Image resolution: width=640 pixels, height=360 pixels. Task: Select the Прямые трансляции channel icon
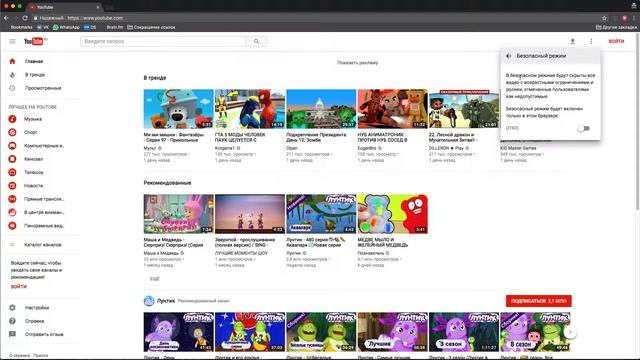12,199
